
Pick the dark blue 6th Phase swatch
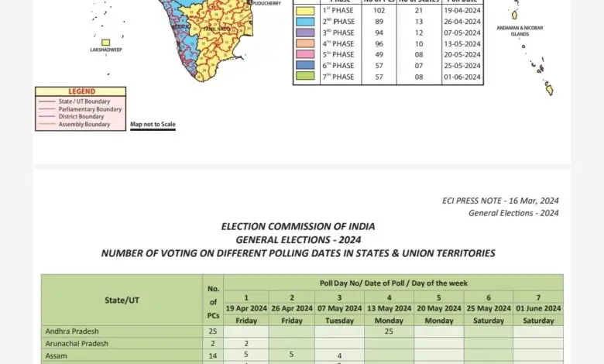(305, 65)
